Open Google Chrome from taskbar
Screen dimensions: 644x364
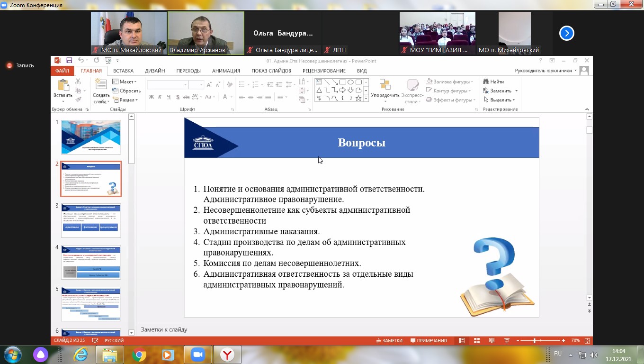coord(139,355)
